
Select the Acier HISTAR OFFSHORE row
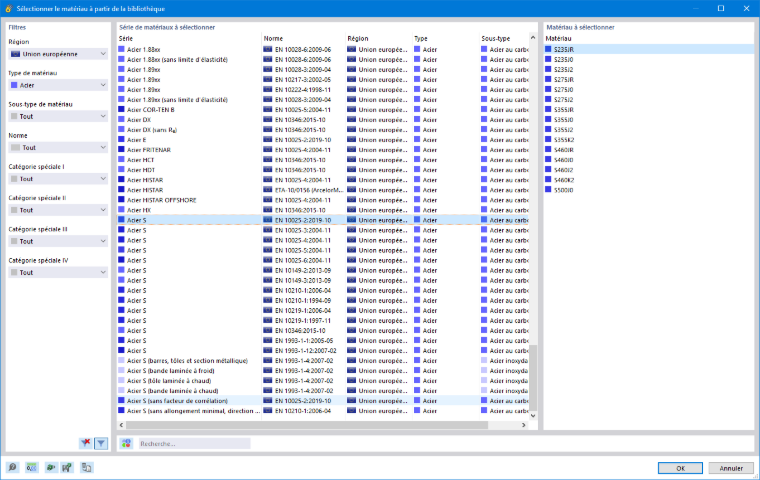[323, 200]
